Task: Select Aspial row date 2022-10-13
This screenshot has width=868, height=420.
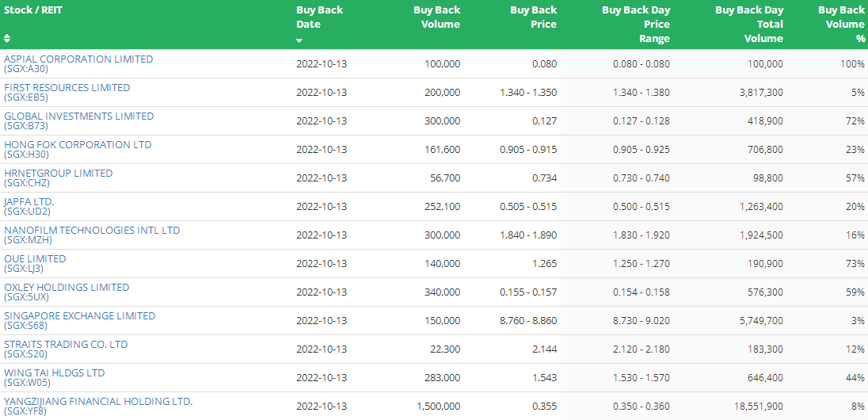Action: [x=322, y=63]
